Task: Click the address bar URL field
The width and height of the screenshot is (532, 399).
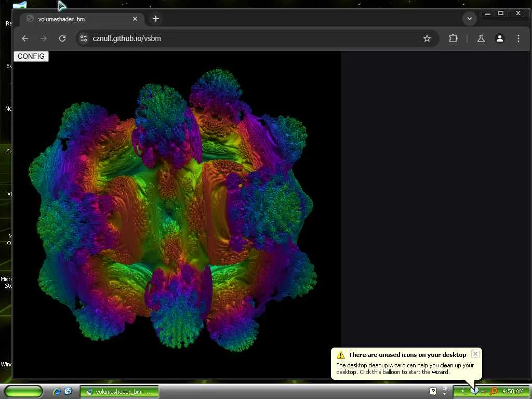Action: tap(251, 38)
